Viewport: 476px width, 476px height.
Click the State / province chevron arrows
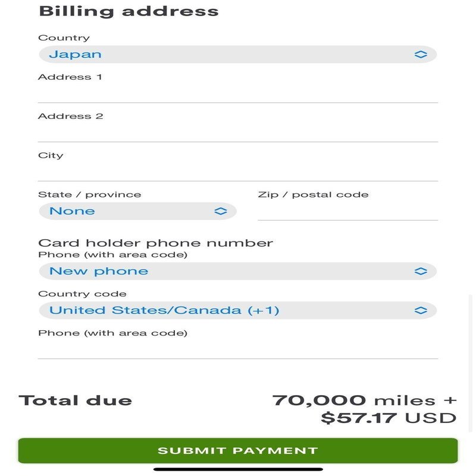[221, 211]
